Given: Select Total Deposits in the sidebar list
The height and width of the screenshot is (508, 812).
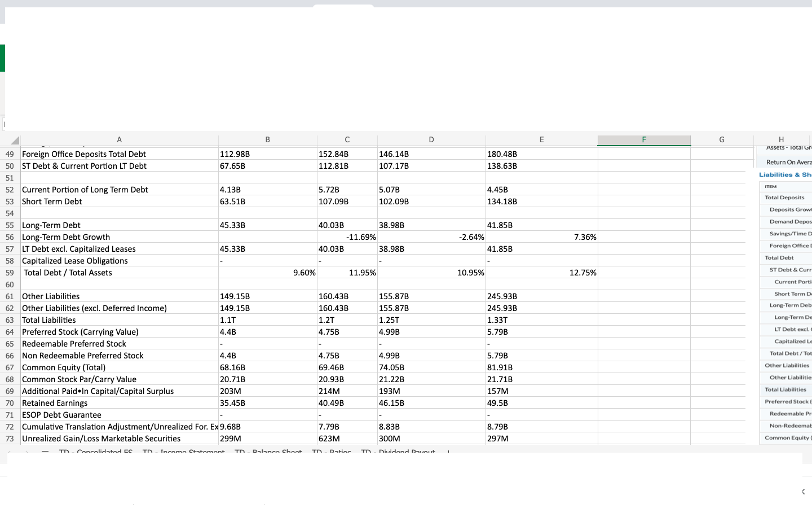Looking at the screenshot, I should (x=785, y=197).
